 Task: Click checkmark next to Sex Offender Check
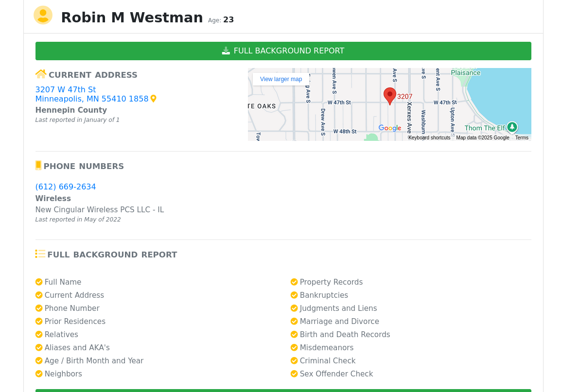click(x=294, y=374)
